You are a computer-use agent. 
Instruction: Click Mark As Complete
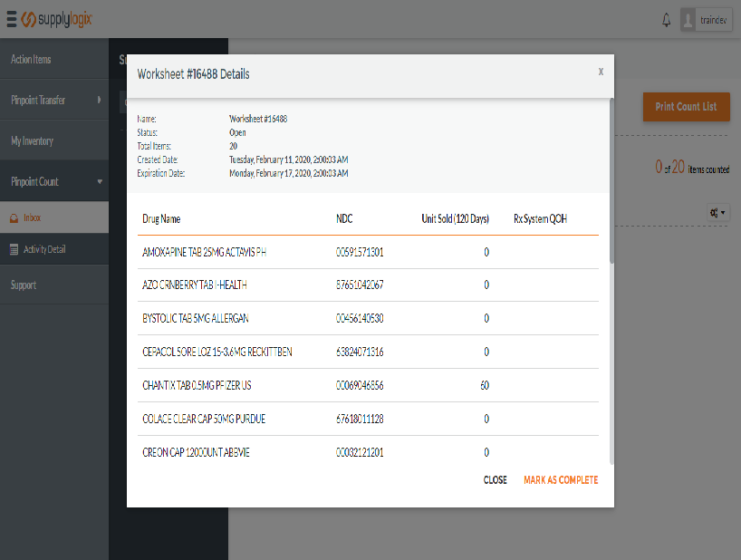pos(561,480)
